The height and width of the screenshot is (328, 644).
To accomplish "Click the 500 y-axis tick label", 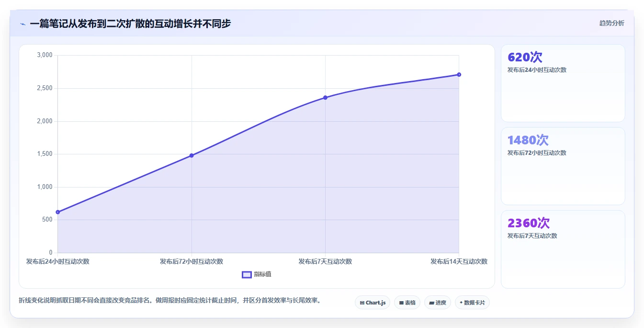I will pyautogui.click(x=47, y=220).
